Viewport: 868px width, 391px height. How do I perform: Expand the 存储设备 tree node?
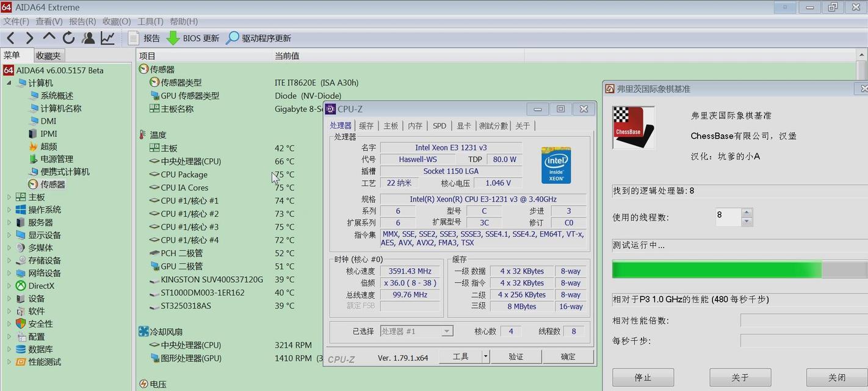pos(9,260)
